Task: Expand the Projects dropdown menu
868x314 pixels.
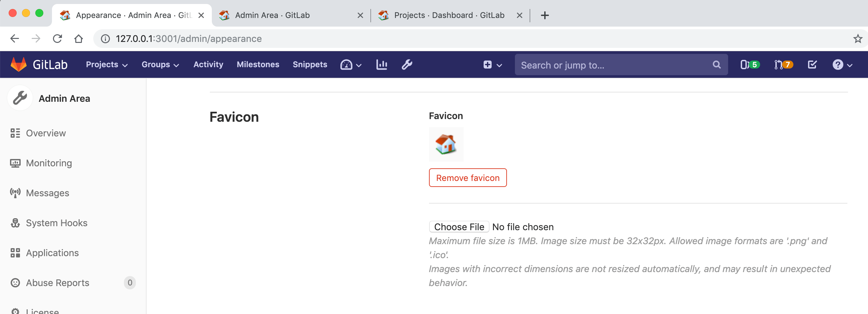Action: click(x=107, y=64)
